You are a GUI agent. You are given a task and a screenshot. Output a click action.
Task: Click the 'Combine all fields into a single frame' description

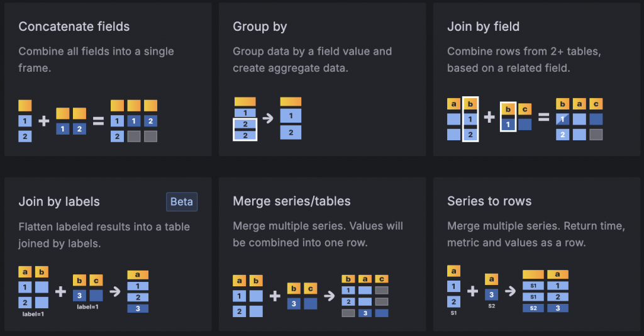tap(96, 59)
